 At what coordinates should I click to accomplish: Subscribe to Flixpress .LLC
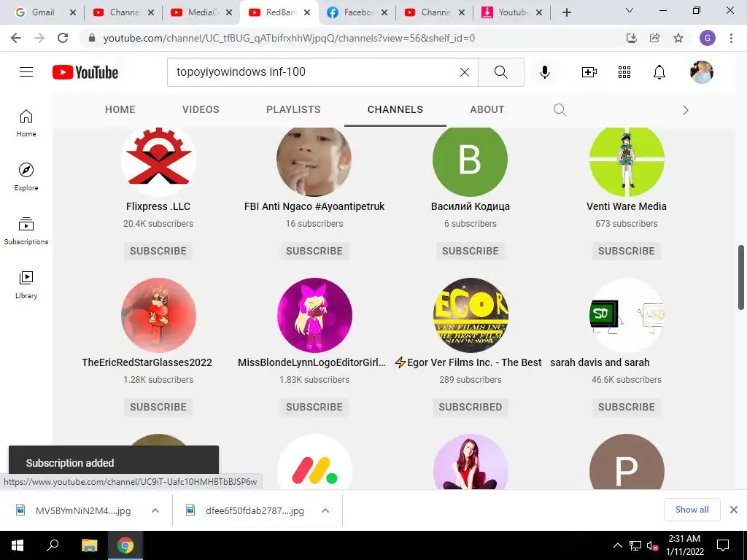(158, 251)
